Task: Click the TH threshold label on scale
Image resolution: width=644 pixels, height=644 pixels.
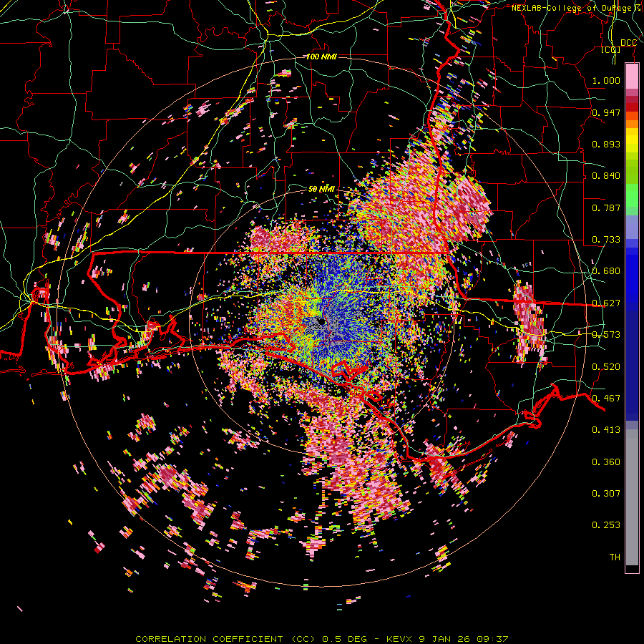Action: (x=615, y=557)
